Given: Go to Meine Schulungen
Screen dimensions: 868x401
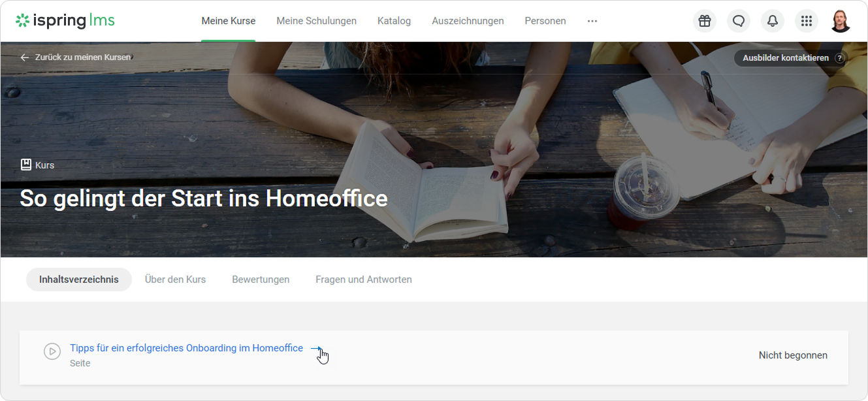Looking at the screenshot, I should coord(316,21).
